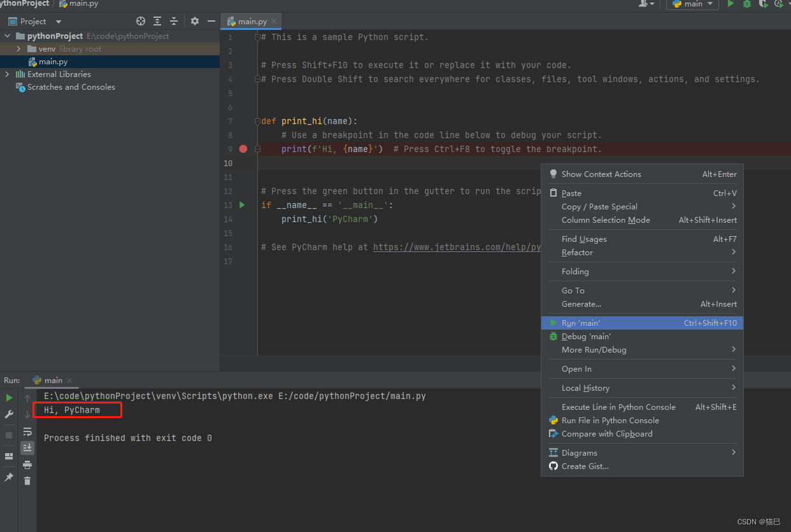Collapse the pythonProject root folder

pyautogui.click(x=8, y=36)
